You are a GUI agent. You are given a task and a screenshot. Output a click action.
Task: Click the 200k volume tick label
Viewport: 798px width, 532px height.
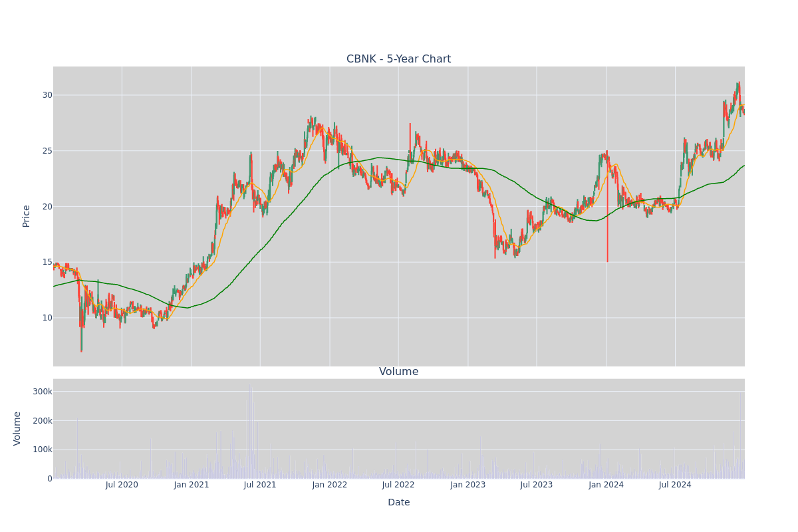pyautogui.click(x=43, y=421)
